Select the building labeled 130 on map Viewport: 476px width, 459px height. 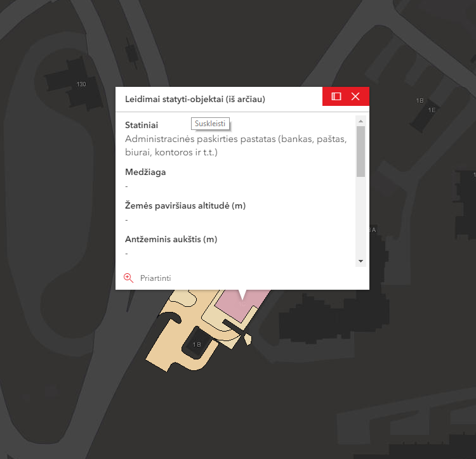pyautogui.click(x=75, y=84)
